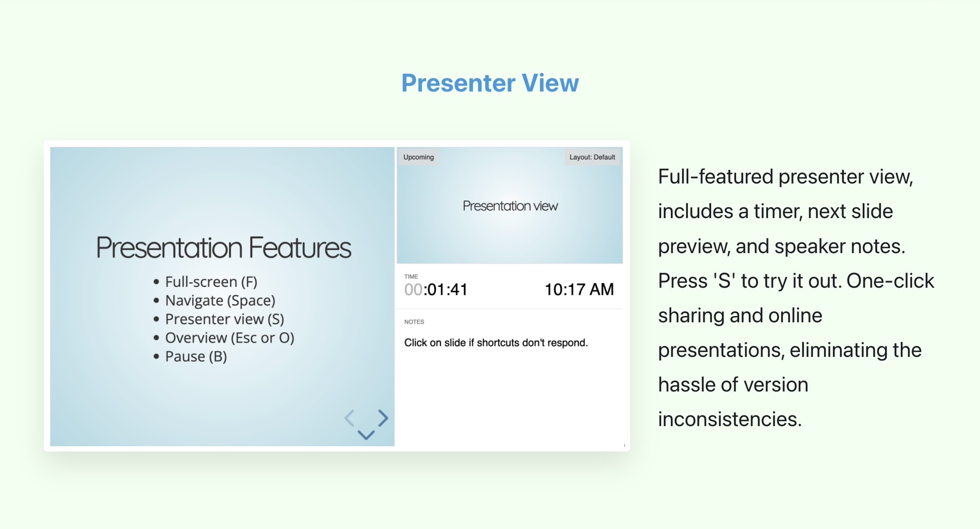Screen dimensions: 980x529
Task: Click the speaker note about shortcuts
Action: coord(496,342)
